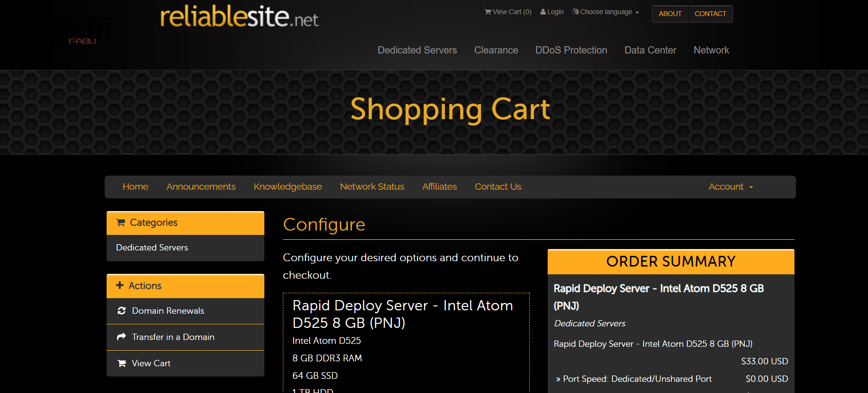Click the ABOUT button
The image size is (868, 393).
pos(670,14)
